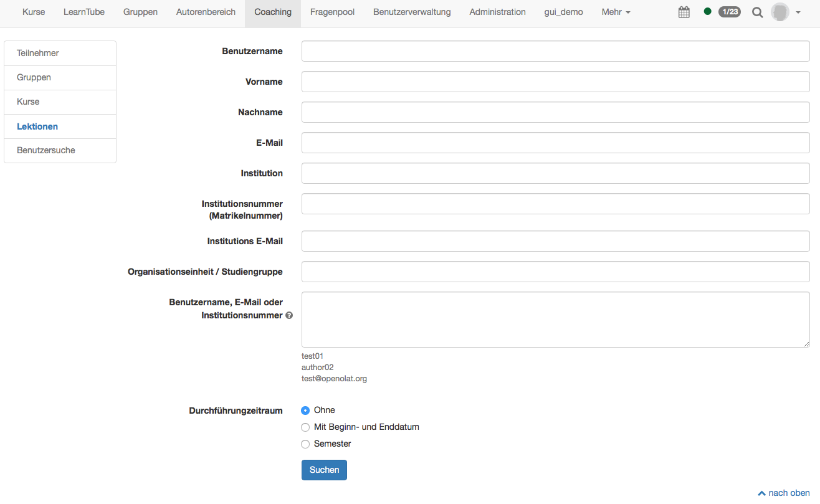Click the upward chevron next to nach oben

click(x=761, y=493)
